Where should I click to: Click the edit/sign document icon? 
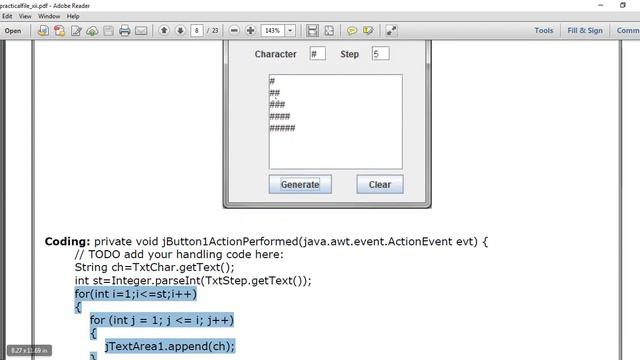[76, 31]
